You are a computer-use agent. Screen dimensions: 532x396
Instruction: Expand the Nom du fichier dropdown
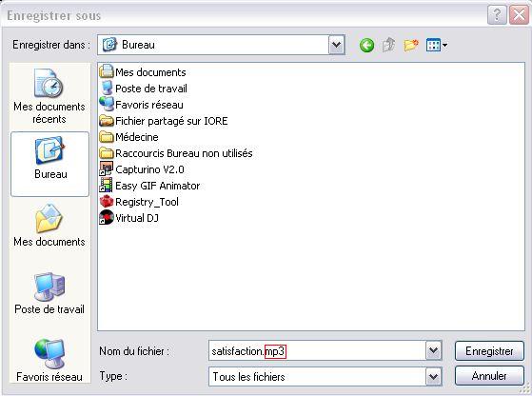[434, 350]
